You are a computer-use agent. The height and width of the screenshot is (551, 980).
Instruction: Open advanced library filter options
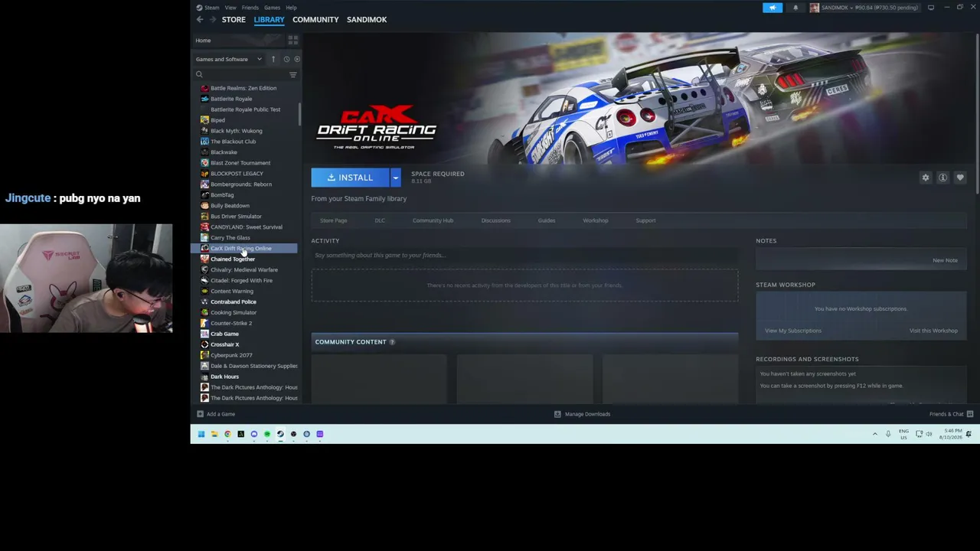pyautogui.click(x=292, y=74)
